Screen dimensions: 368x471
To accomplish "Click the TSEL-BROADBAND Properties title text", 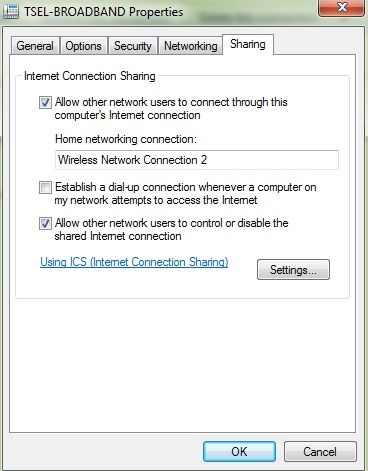I will (x=103, y=12).
